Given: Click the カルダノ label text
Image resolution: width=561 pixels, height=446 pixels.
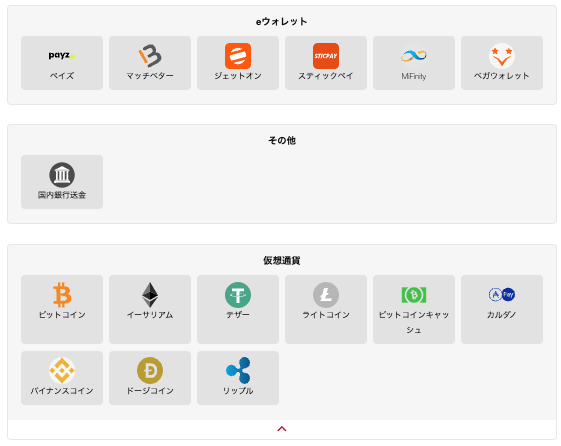Looking at the screenshot, I should [502, 315].
